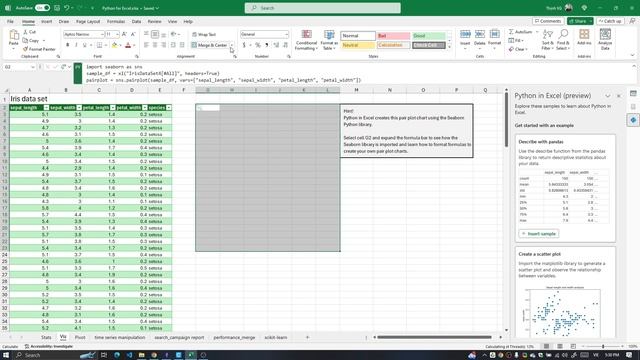Click Format as Table
Screen dimensions: 640x360
pos(329,40)
